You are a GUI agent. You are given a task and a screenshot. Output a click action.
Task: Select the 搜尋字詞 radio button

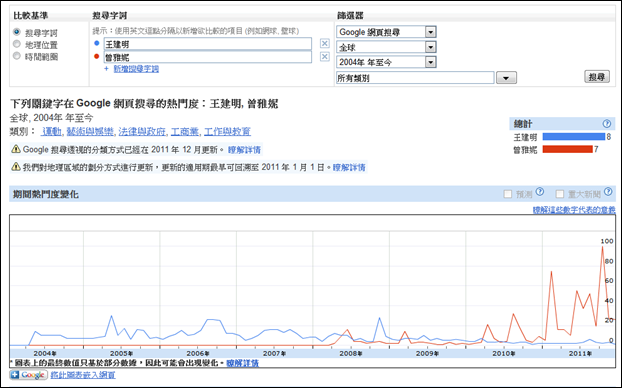coord(17,32)
